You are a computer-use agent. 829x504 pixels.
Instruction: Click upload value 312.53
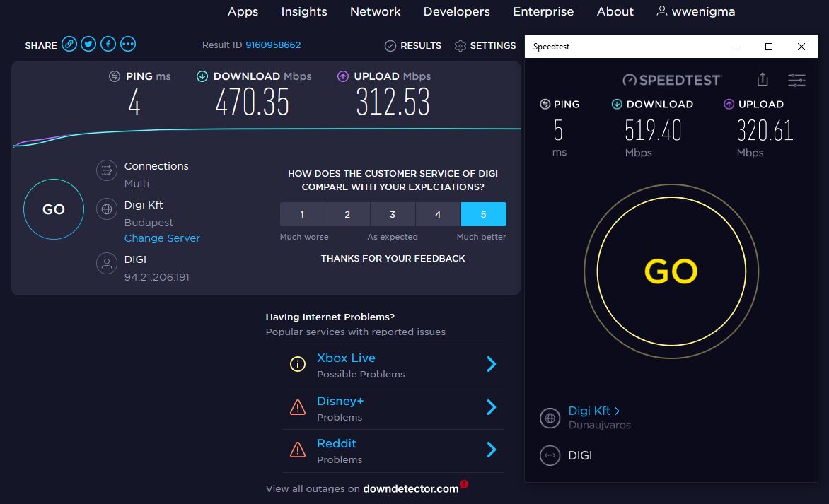click(x=393, y=102)
